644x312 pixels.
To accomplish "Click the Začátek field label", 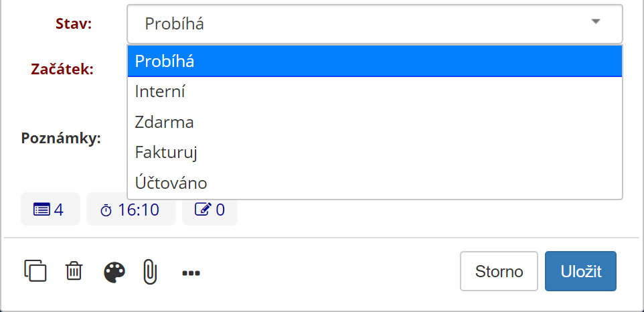I will (62, 69).
